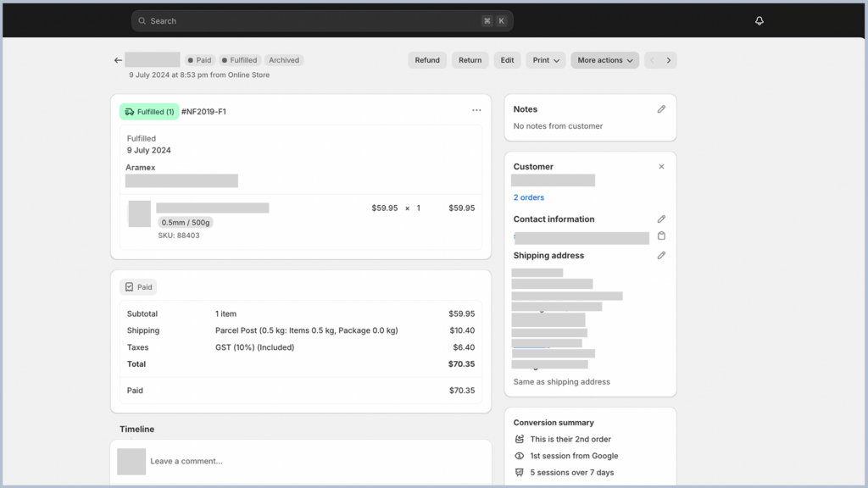Open the product thumbnail image
This screenshot has height=488, width=868.
[x=140, y=213]
